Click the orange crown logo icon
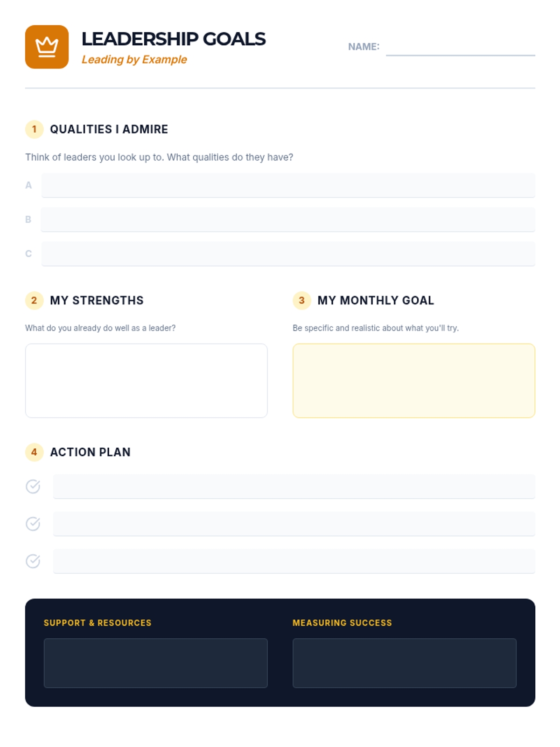Image resolution: width=560 pixels, height=747 pixels. (x=47, y=47)
